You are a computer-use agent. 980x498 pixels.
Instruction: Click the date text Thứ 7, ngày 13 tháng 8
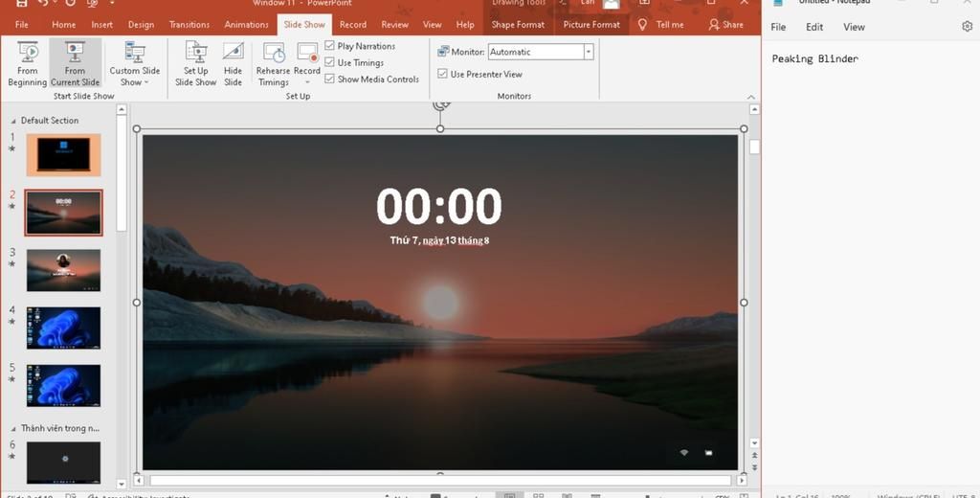(439, 240)
